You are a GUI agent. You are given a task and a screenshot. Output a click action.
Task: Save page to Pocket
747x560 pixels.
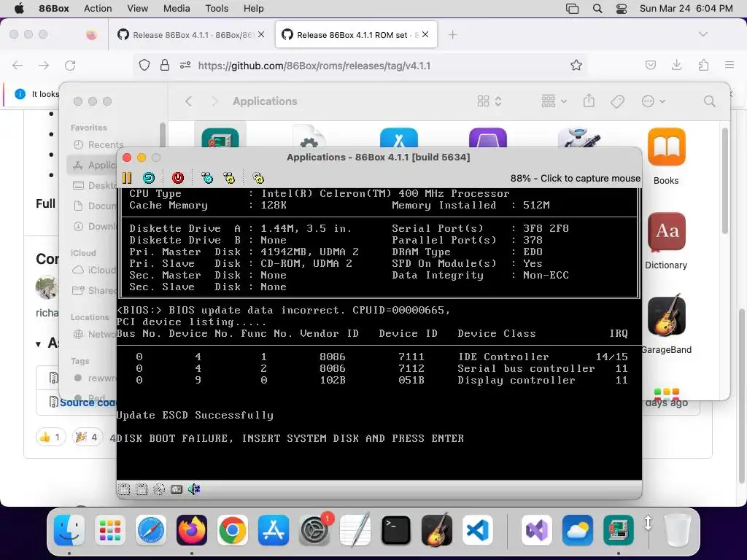[650, 65]
